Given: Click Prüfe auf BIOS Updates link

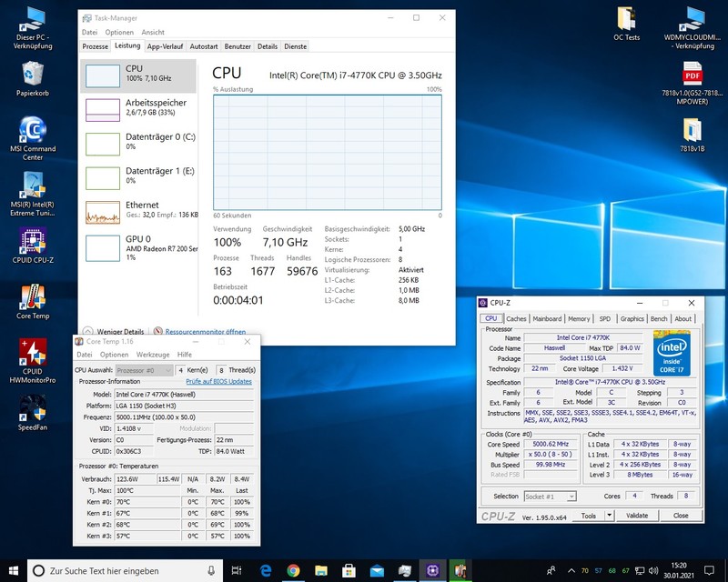Looking at the screenshot, I should tap(218, 381).
